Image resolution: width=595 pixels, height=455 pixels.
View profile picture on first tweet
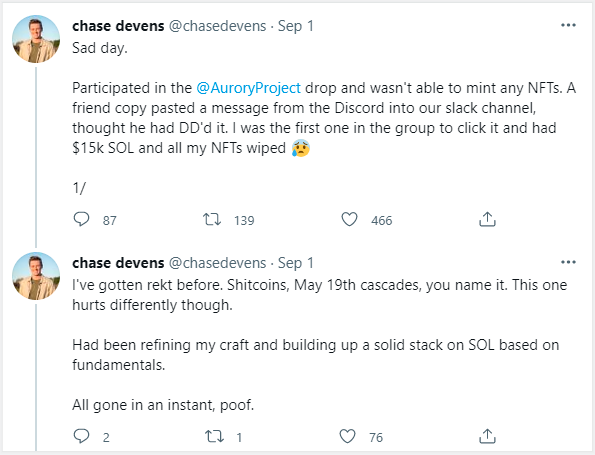(x=36, y=39)
